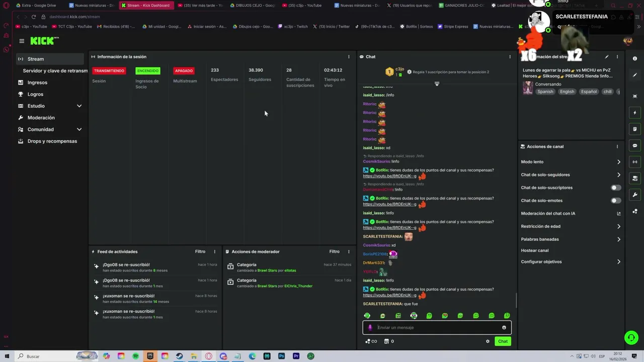This screenshot has height=362, width=644.
Task: Click the info icon in the right sidebar
Action: coord(635,59)
